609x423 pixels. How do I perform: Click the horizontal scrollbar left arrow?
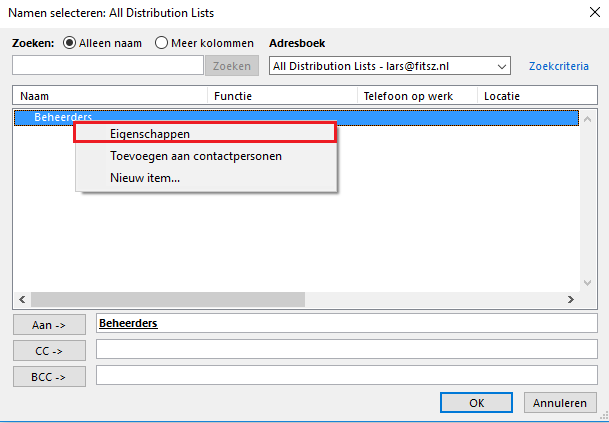pos(22,299)
